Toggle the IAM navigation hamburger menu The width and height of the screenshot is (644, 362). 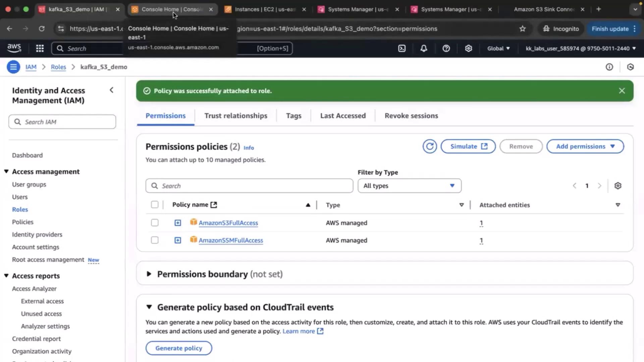[x=13, y=67]
